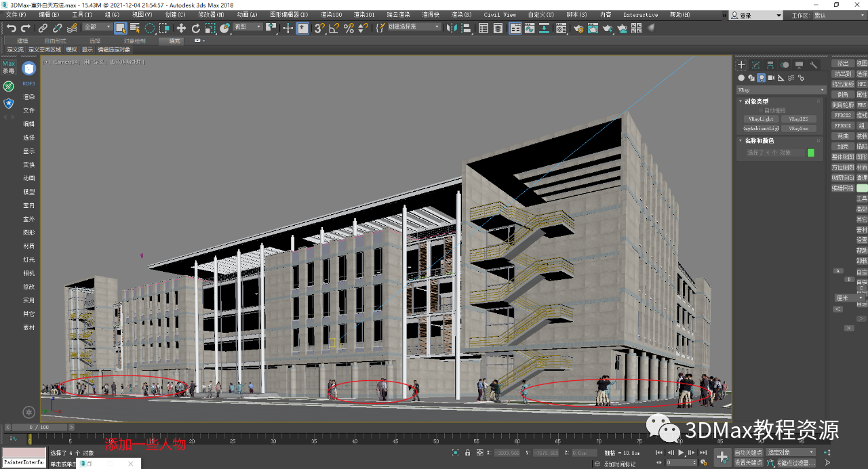
Task: Select the Link tool icon
Action: [42, 28]
